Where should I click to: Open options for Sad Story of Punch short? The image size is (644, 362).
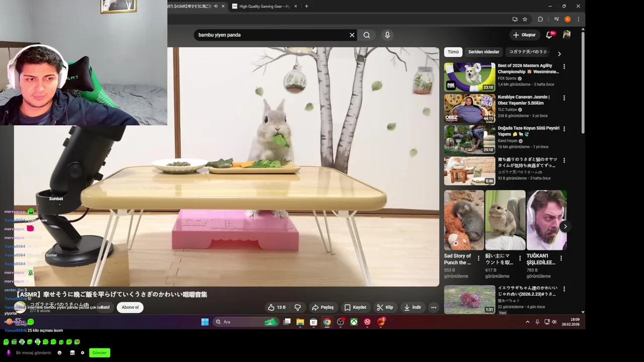point(478,258)
